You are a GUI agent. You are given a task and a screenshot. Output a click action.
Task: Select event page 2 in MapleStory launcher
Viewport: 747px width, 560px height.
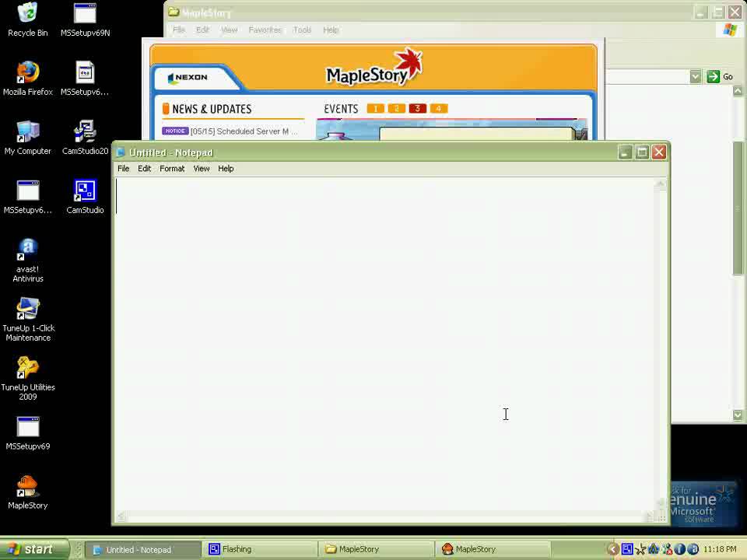coord(396,109)
